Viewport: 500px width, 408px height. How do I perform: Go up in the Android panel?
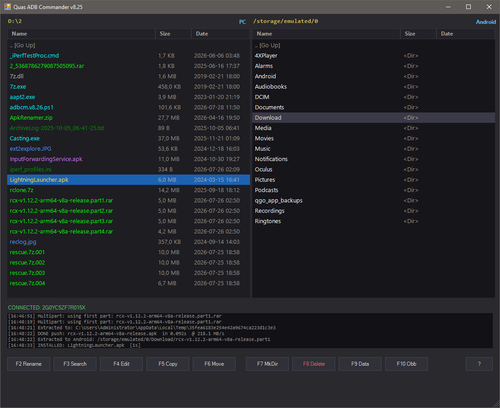click(373, 45)
